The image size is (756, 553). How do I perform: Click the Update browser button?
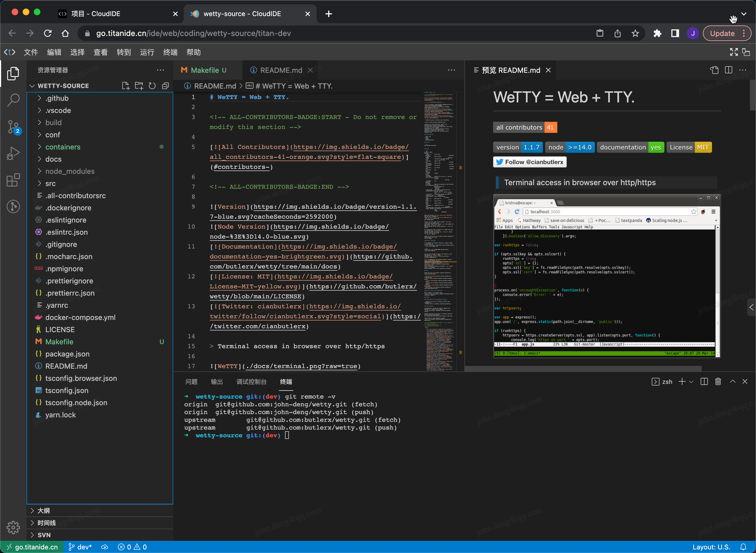(x=722, y=33)
